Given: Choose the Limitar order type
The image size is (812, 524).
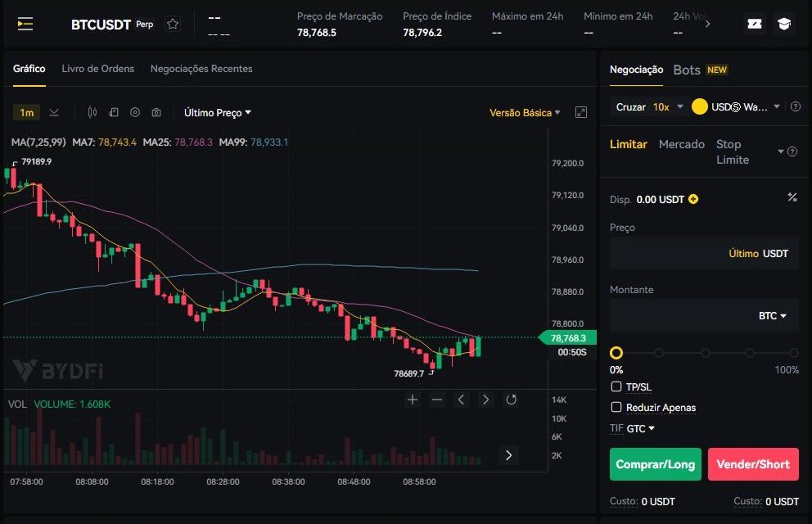Looking at the screenshot, I should point(628,144).
